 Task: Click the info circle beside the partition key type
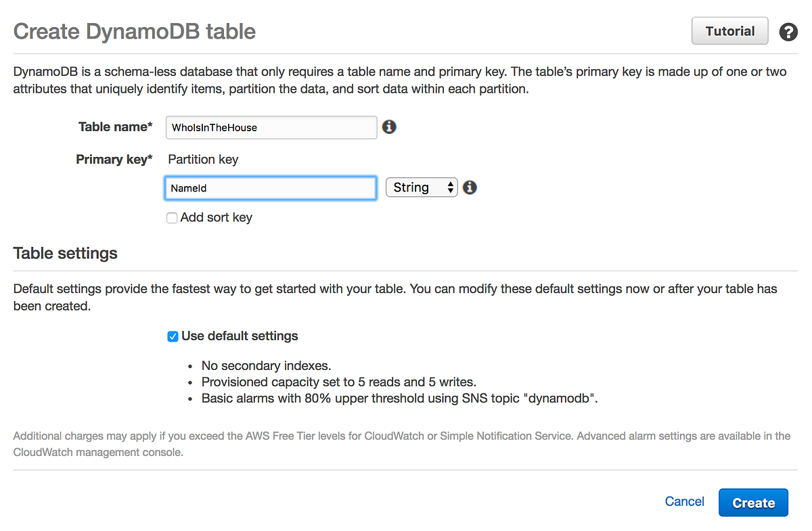pos(470,187)
